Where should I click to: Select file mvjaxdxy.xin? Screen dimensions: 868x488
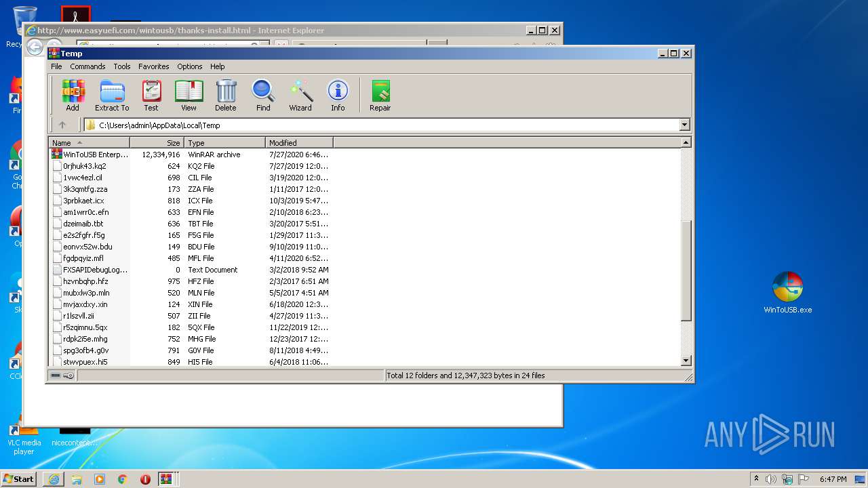coord(85,304)
